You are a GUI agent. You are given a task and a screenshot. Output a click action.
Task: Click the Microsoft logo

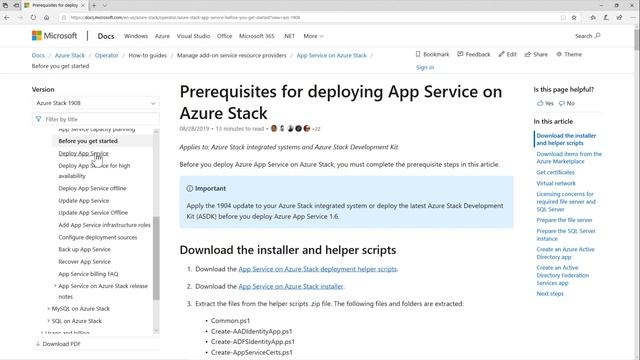[x=54, y=36]
